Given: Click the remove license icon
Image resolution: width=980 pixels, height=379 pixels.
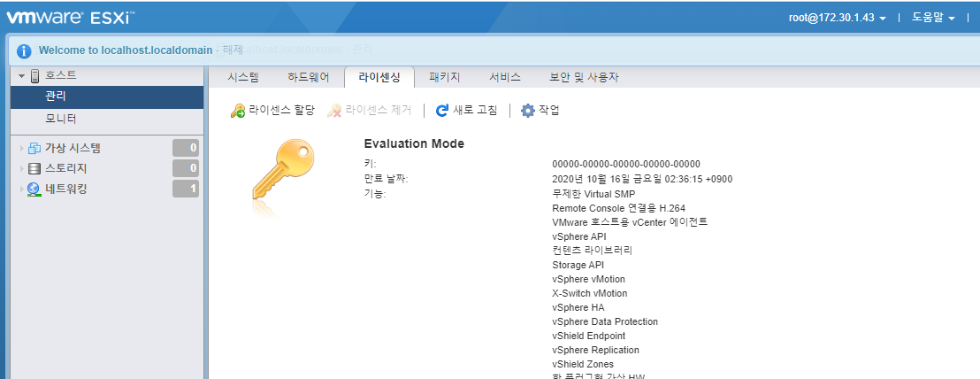Looking at the screenshot, I should 335,111.
